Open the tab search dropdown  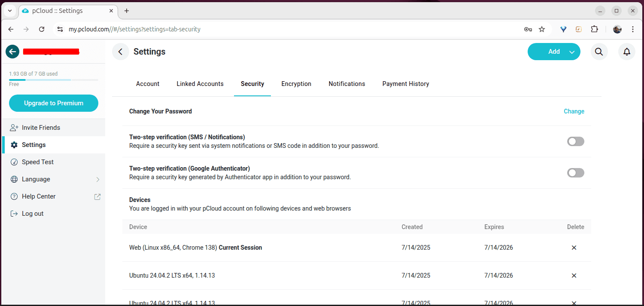coord(10,11)
